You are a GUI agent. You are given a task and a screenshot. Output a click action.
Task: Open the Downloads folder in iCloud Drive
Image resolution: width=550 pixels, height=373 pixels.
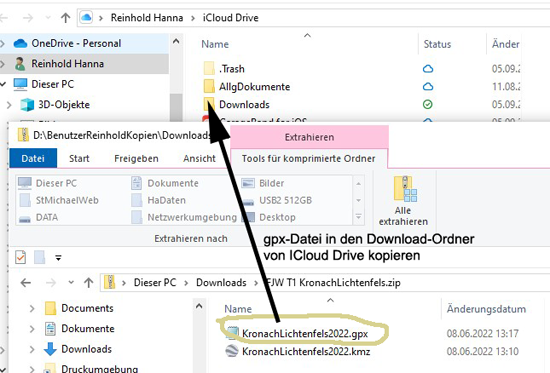tap(244, 105)
